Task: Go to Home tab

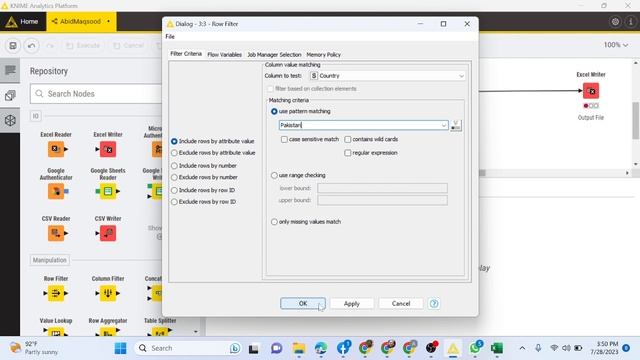Action: (23, 21)
